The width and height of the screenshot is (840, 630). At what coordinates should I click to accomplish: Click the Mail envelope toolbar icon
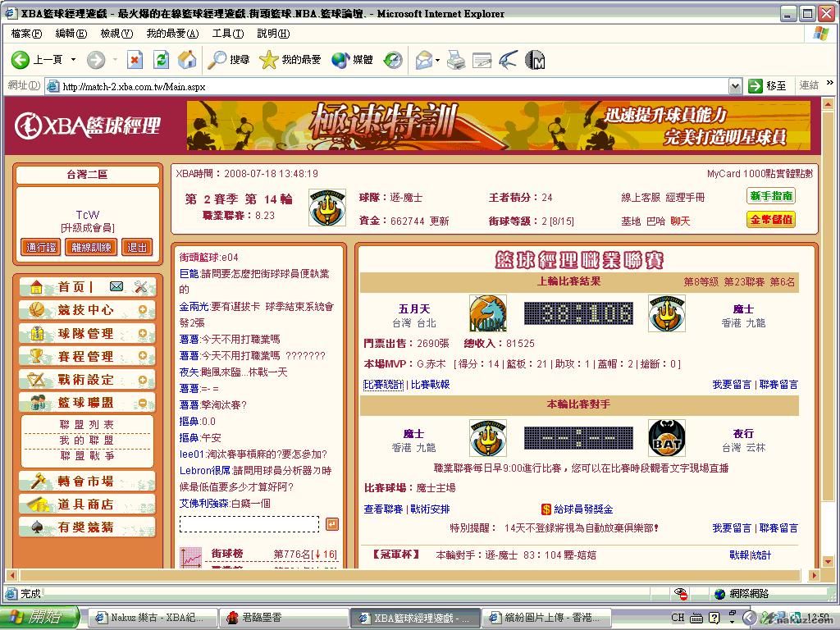(x=424, y=59)
